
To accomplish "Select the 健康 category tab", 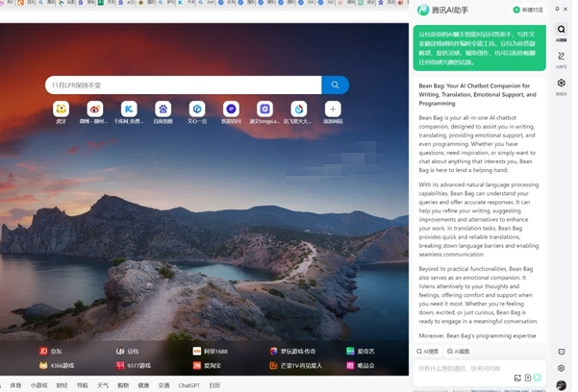I will (143, 385).
